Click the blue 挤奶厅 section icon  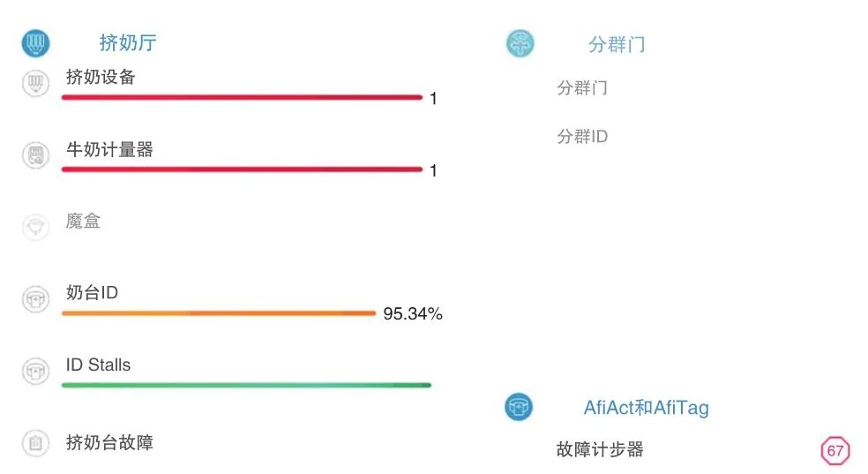[35, 43]
